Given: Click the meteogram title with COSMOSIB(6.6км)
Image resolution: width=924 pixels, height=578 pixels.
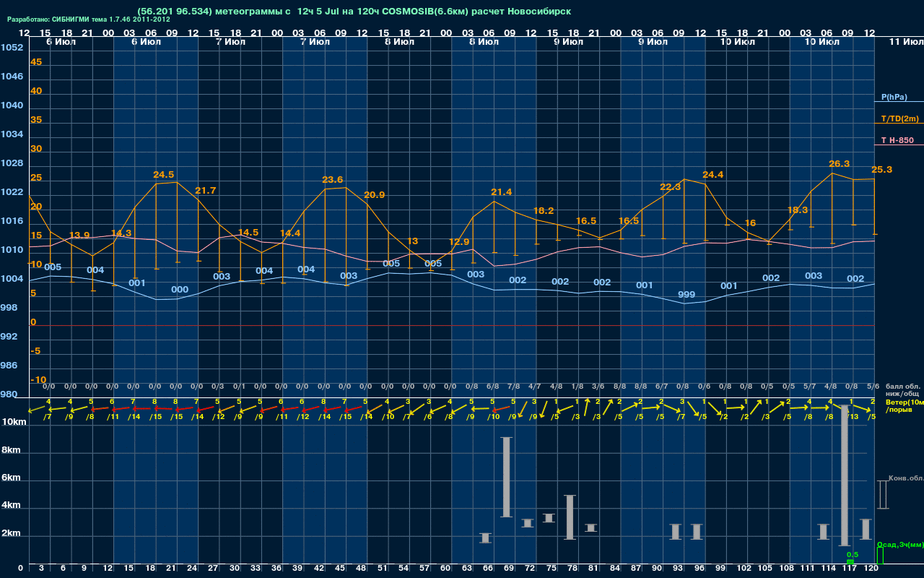Looking at the screenshot, I should [x=354, y=11].
